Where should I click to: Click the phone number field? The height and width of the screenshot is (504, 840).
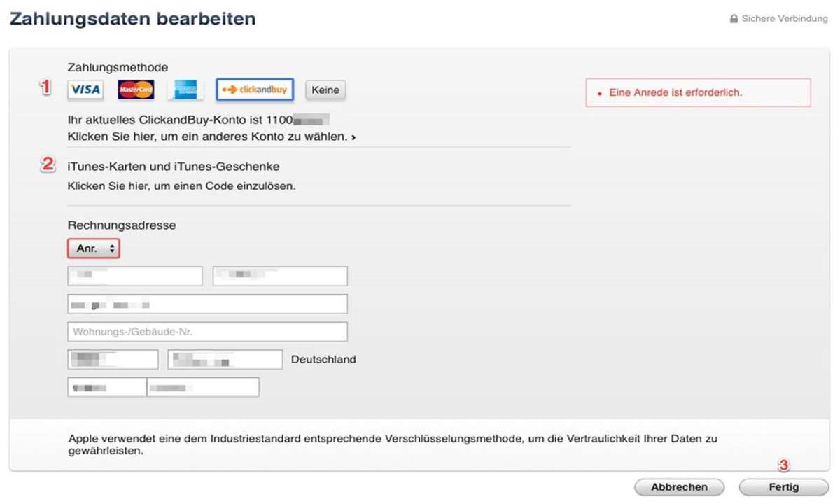click(x=202, y=387)
